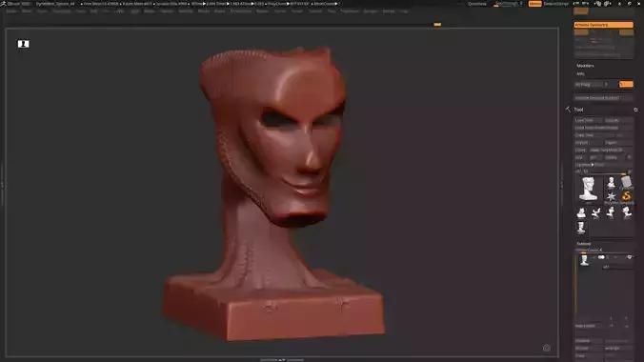
Task: Click circular icon at canvas bottom-right corner
Action: (x=546, y=348)
